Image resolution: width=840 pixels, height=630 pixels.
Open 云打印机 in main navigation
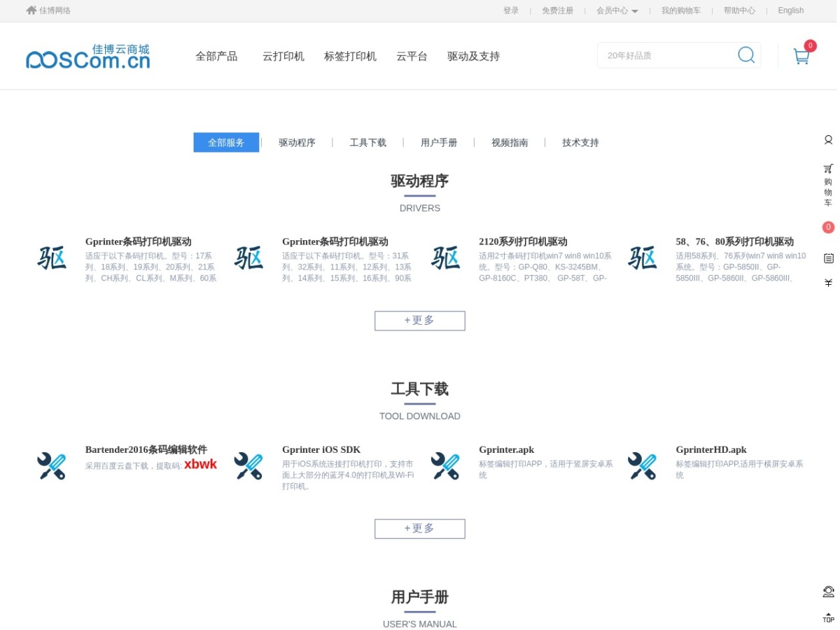pos(283,56)
